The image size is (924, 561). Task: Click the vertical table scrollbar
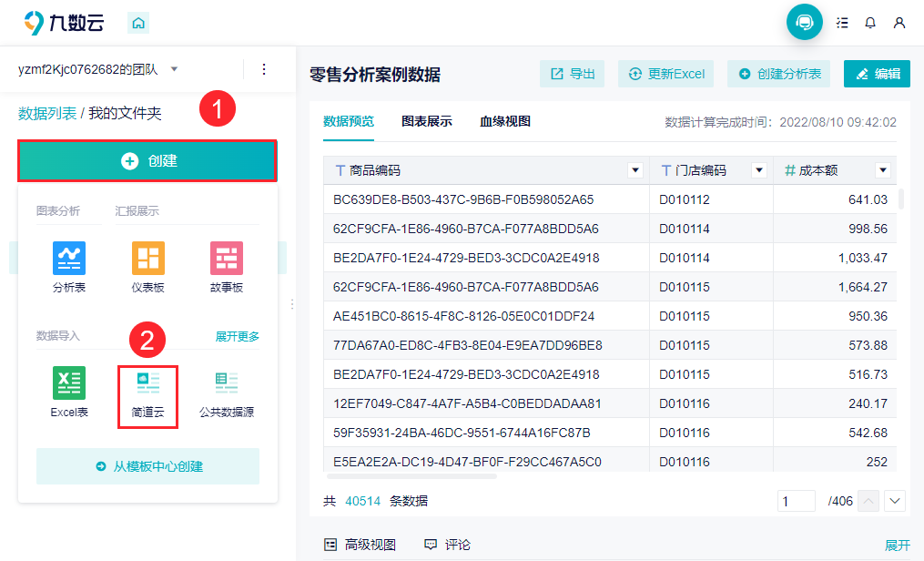tap(900, 199)
